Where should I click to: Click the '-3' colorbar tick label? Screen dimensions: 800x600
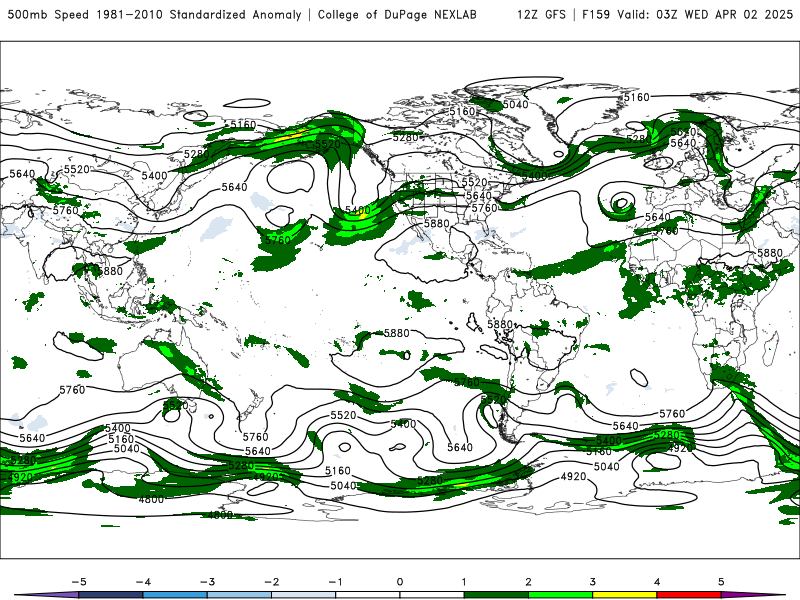tap(207, 582)
